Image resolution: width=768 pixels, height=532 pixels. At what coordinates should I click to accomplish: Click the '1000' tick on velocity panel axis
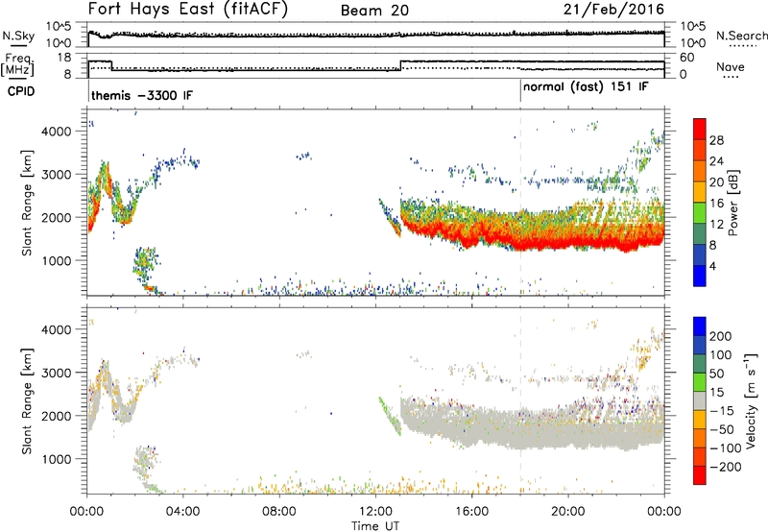point(57,459)
